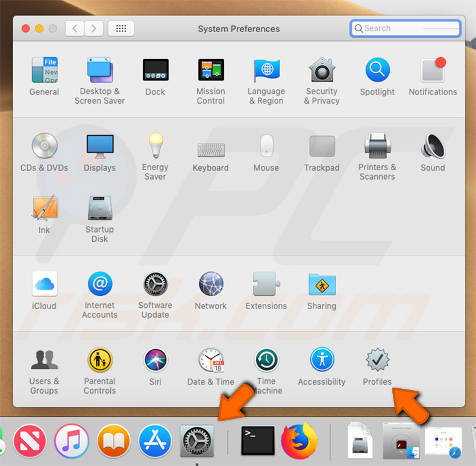Open Language & Region settings

tap(266, 70)
